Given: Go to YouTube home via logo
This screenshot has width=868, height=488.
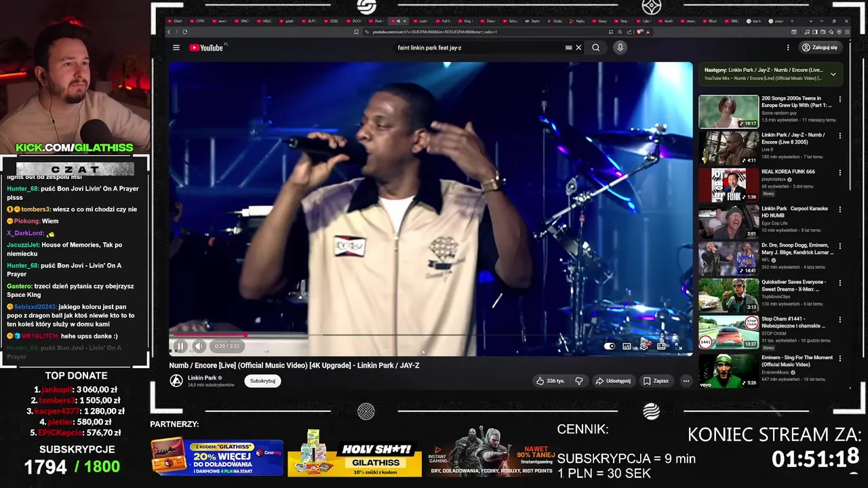Looking at the screenshot, I should point(206,47).
